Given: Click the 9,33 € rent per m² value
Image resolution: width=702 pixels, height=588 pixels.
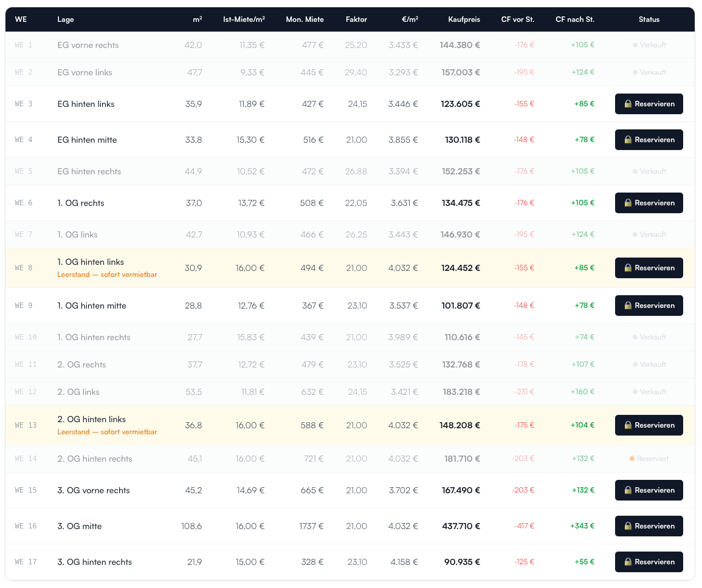Looking at the screenshot, I should pyautogui.click(x=252, y=72).
